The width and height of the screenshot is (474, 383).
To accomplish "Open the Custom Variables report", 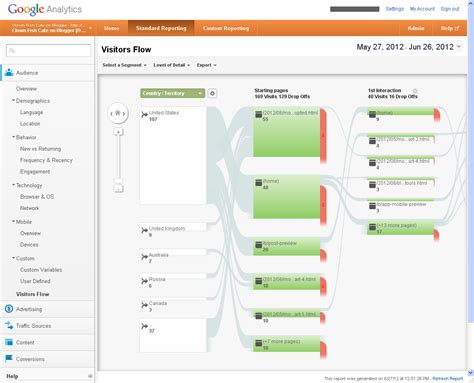I will [x=41, y=270].
